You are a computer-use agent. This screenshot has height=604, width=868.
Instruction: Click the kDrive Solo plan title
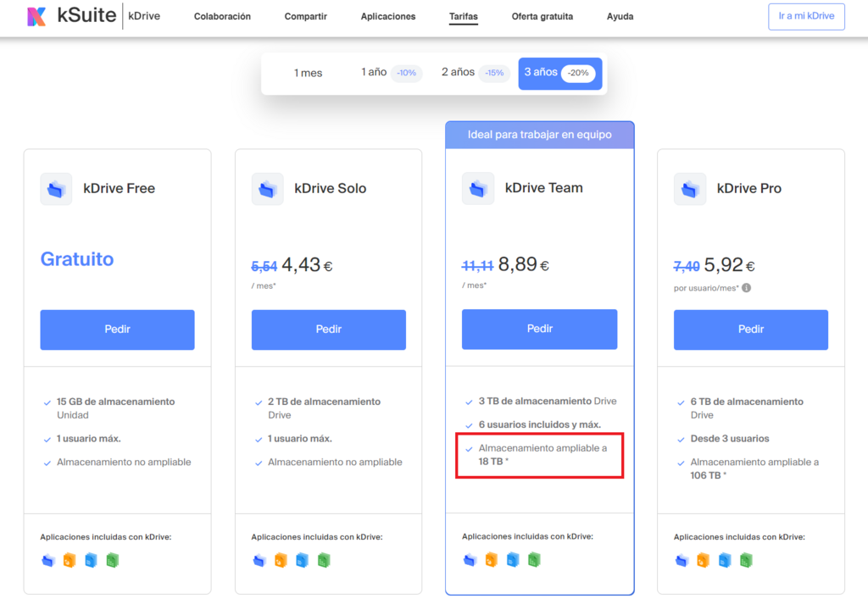pos(330,189)
